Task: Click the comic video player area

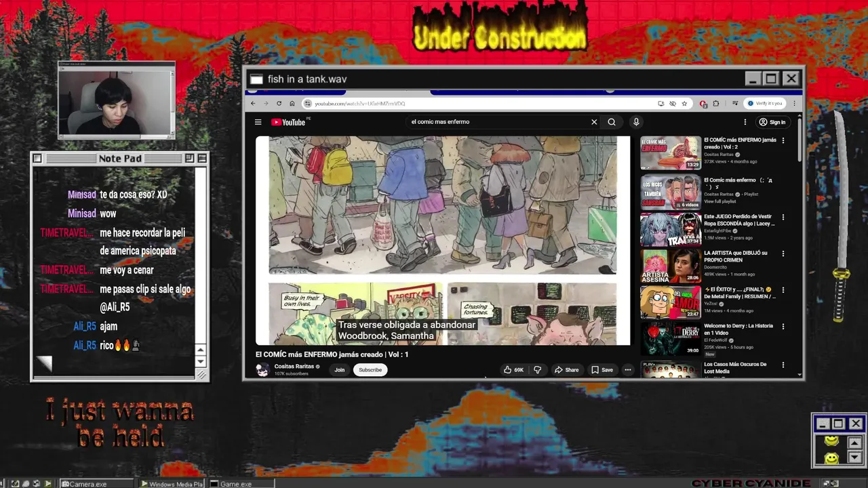Action: tap(443, 241)
